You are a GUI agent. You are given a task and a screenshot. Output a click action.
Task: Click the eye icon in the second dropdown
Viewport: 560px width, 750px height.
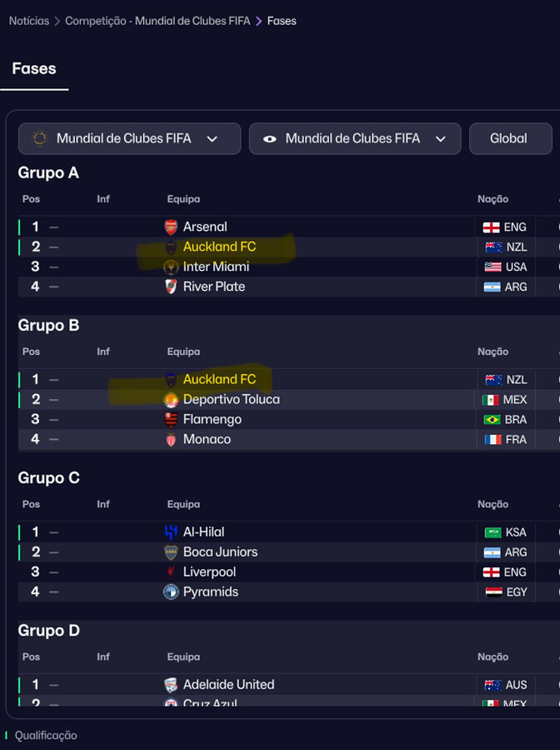pyautogui.click(x=269, y=138)
